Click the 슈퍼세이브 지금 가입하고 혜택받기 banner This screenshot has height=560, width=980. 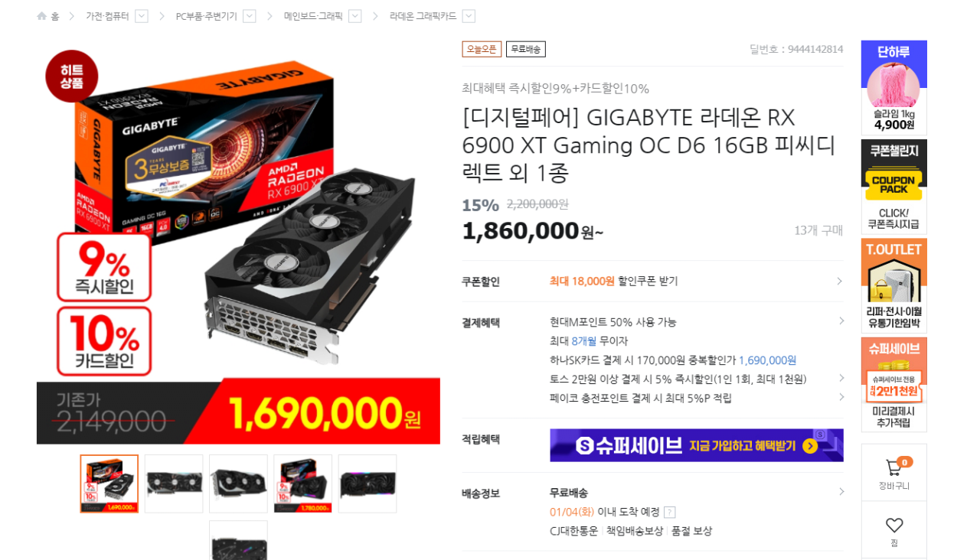tap(697, 445)
